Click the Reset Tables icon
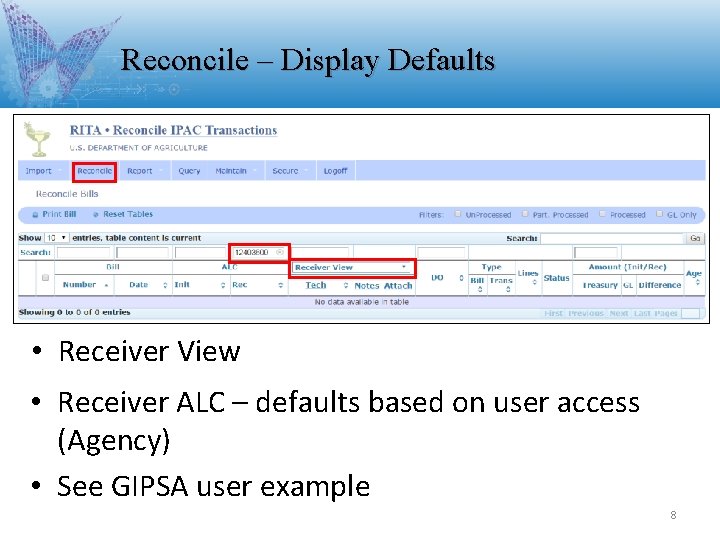 click(96, 214)
